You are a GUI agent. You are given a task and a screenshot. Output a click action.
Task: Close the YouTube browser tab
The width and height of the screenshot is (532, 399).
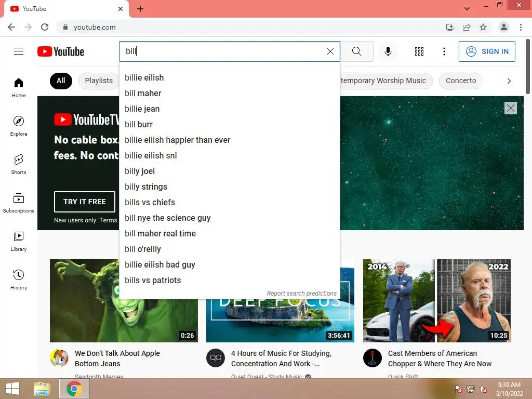pyautogui.click(x=121, y=9)
